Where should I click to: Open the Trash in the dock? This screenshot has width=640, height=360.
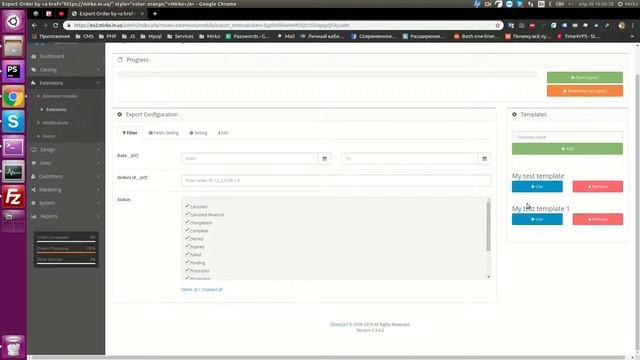pyautogui.click(x=13, y=346)
